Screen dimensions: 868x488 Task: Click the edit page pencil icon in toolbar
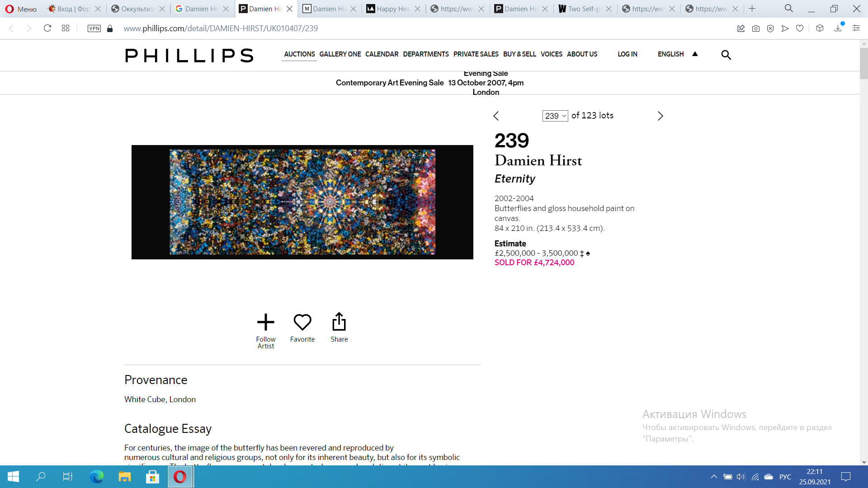(x=741, y=28)
